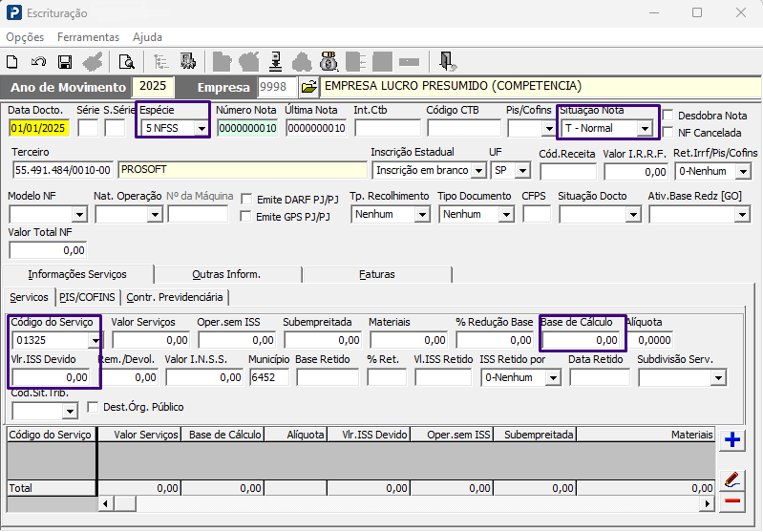Open the Ajuda menu
Screen dimensions: 763x532
(x=147, y=37)
